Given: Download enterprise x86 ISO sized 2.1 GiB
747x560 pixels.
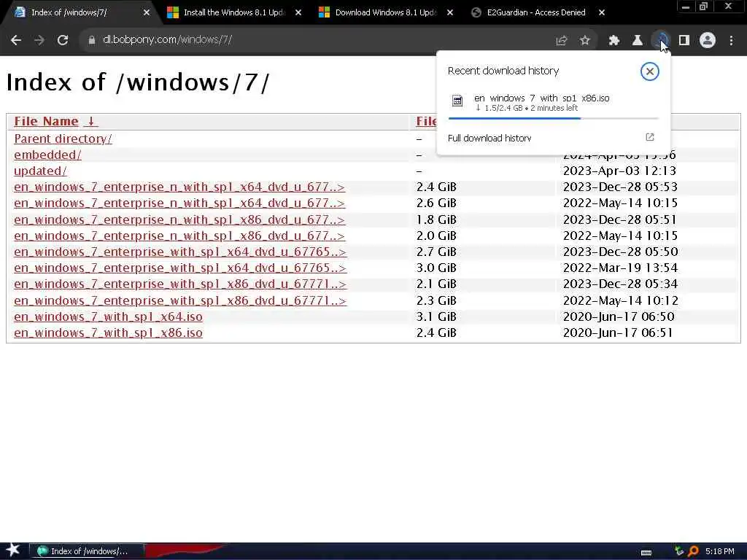Looking at the screenshot, I should [x=180, y=284].
